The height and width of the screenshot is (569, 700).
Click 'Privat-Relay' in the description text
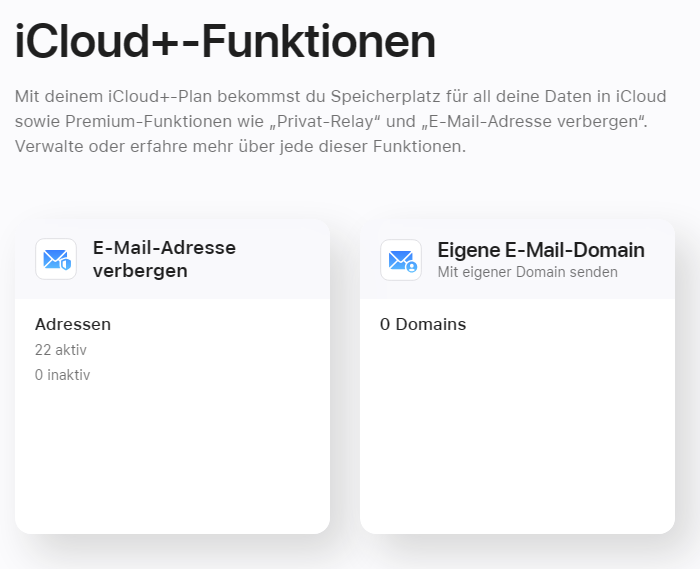(330, 122)
